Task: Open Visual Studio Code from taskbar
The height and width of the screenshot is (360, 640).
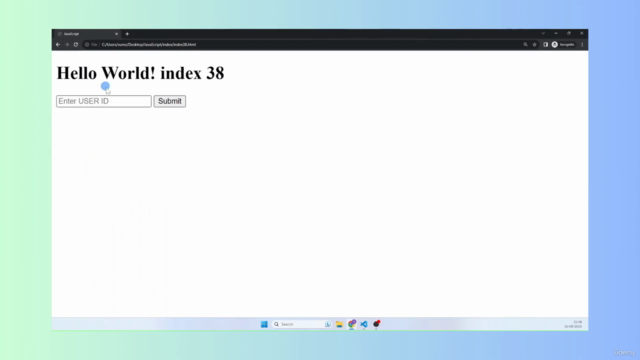Action: 364,324
